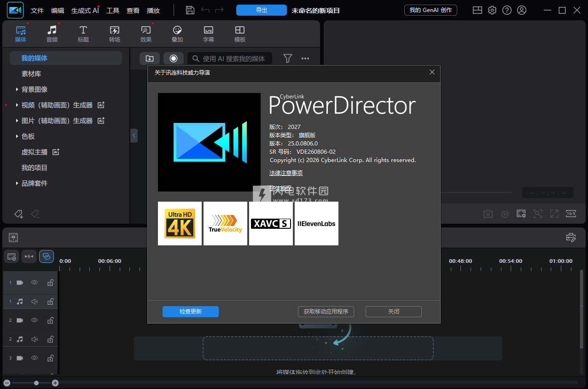Image resolution: width=588 pixels, height=389 pixels.
Task: Open the 法律注意事项 link
Action: tap(286, 173)
